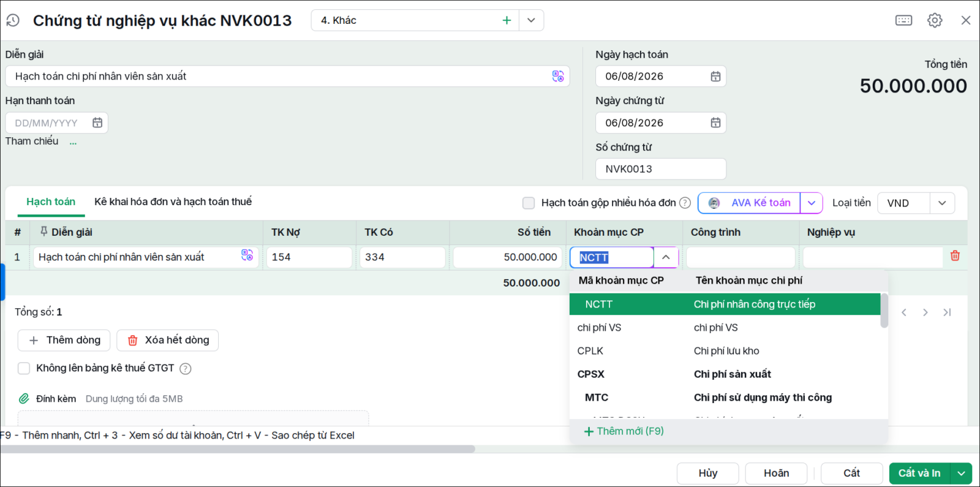Delete row 1 with trash icon
Image resolution: width=980 pixels, height=487 pixels.
click(955, 256)
